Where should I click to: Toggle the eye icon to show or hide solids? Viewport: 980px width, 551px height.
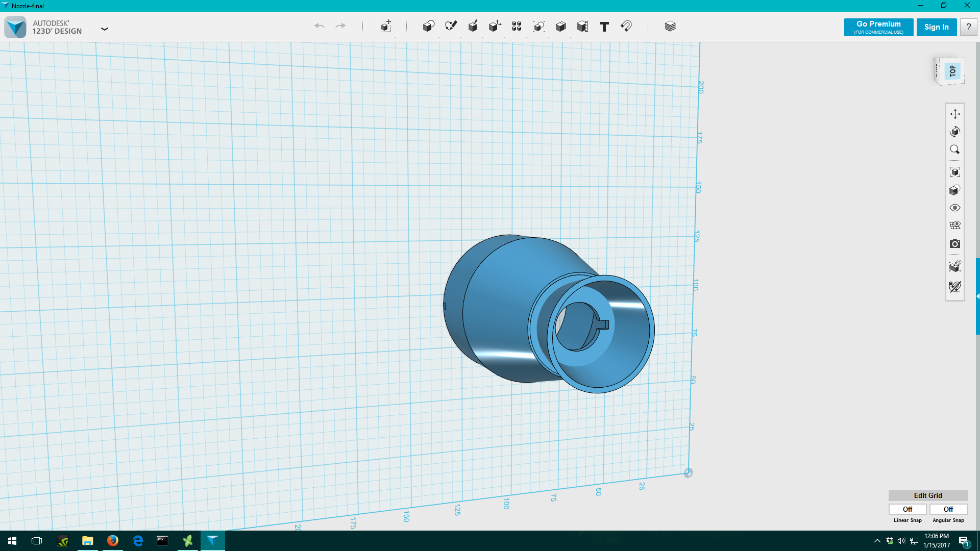954,208
